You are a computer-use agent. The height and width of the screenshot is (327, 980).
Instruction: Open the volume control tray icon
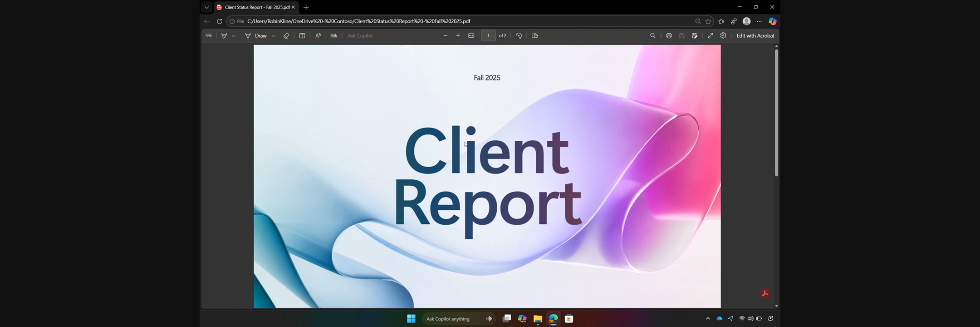[750, 319]
